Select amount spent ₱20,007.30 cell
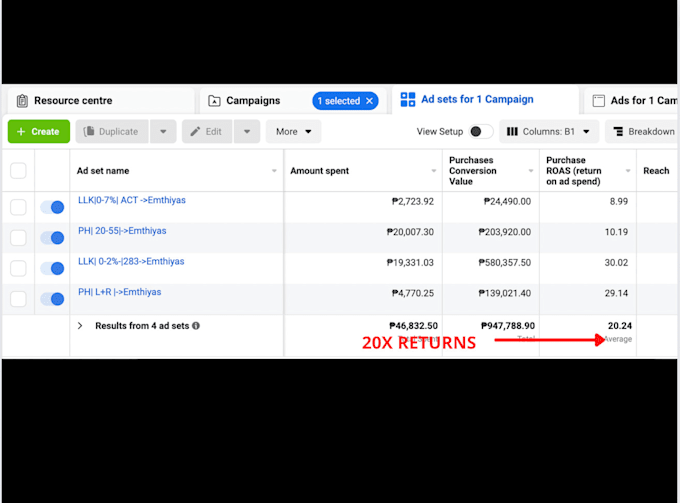 (x=410, y=232)
